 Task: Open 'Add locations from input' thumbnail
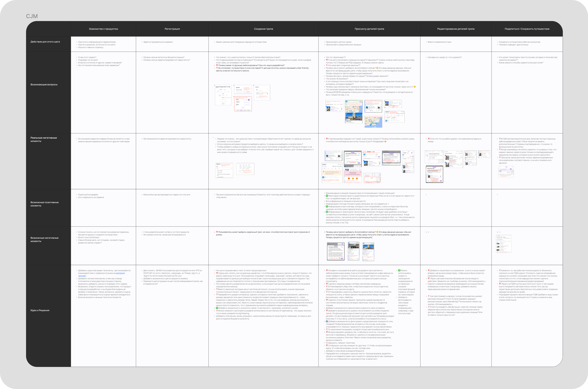353,159
